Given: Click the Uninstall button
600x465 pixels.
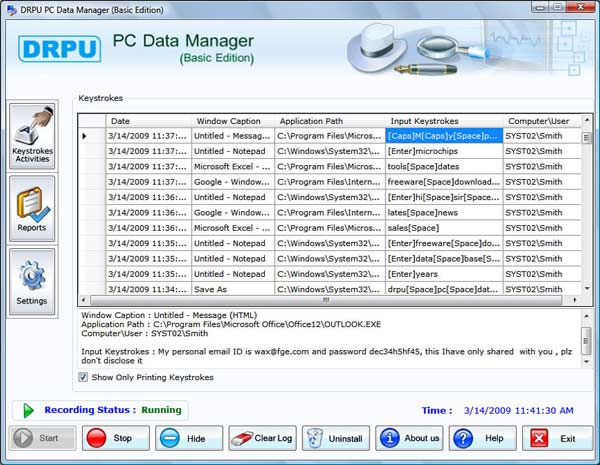Looking at the screenshot, I should pyautogui.click(x=336, y=438).
